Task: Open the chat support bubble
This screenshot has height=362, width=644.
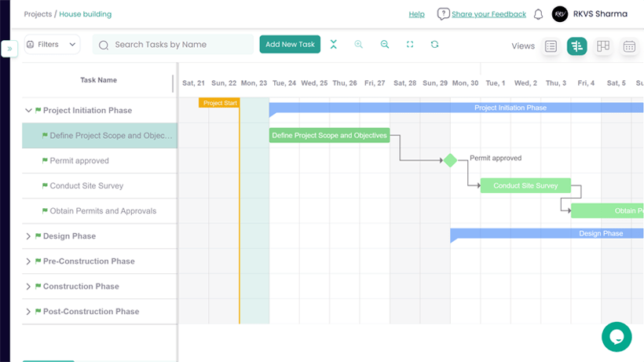Action: 617,337
